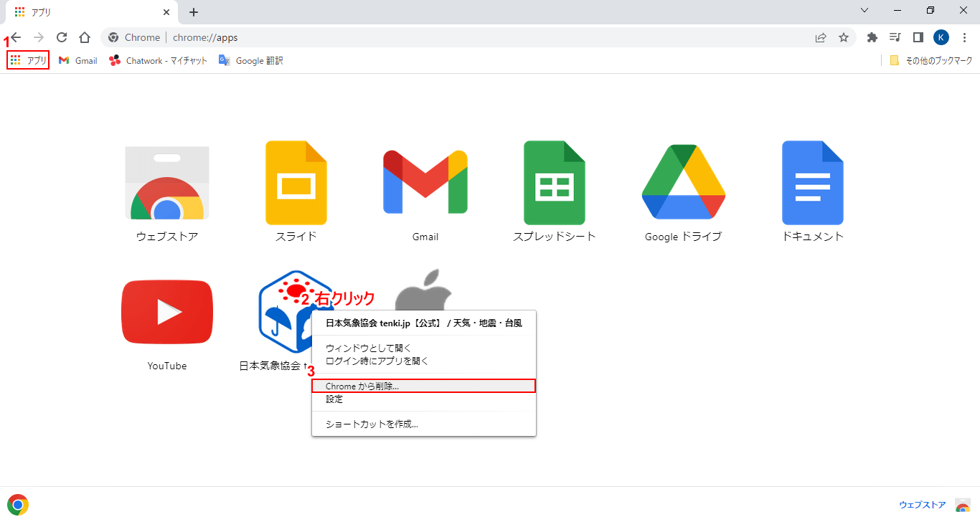Viewport: 980px width, 522px height.
Task: Choose ウィンドウとして開く from context menu
Action: click(424, 348)
